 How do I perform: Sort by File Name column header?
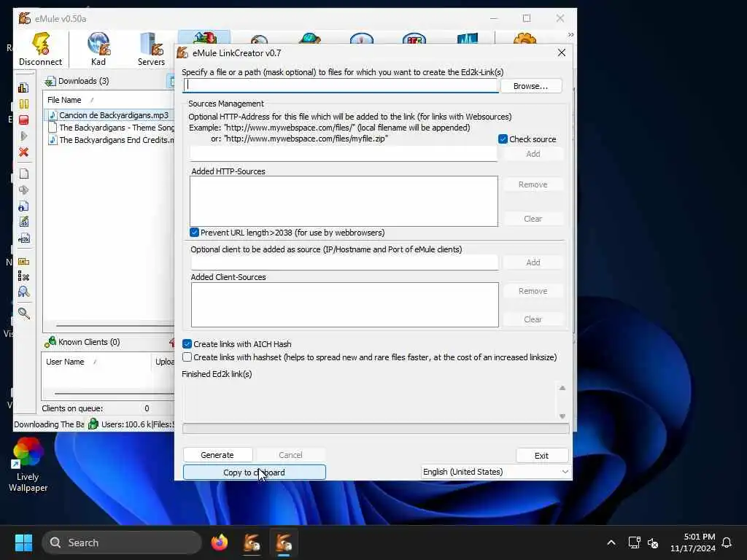[64, 100]
